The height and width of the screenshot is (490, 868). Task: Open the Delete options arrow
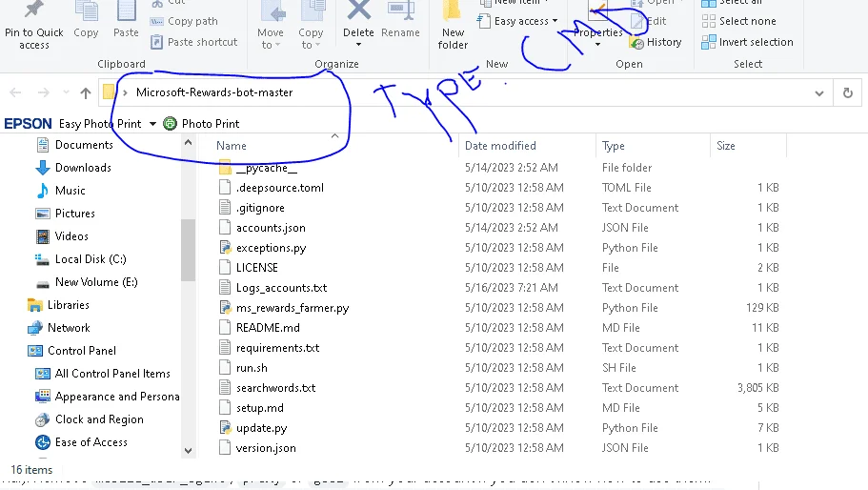(x=358, y=45)
